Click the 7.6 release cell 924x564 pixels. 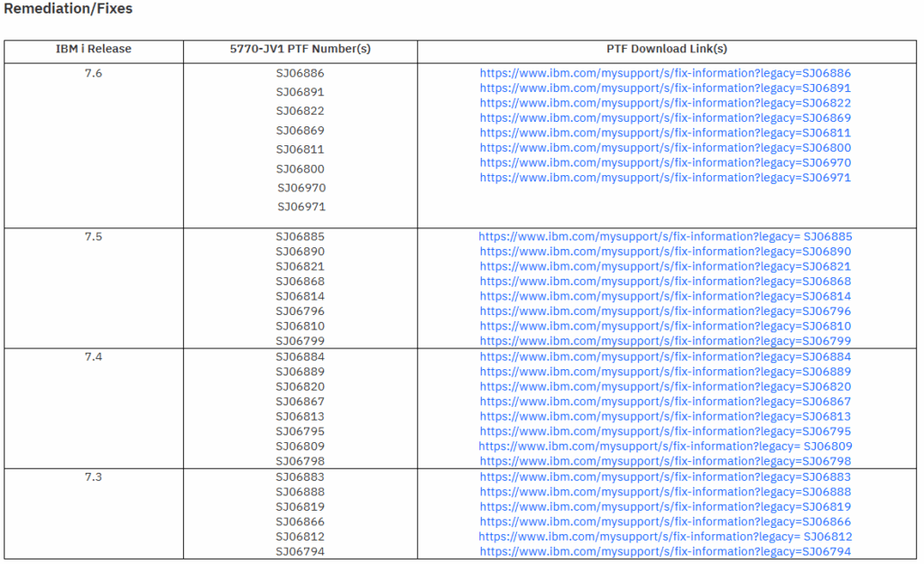point(93,73)
